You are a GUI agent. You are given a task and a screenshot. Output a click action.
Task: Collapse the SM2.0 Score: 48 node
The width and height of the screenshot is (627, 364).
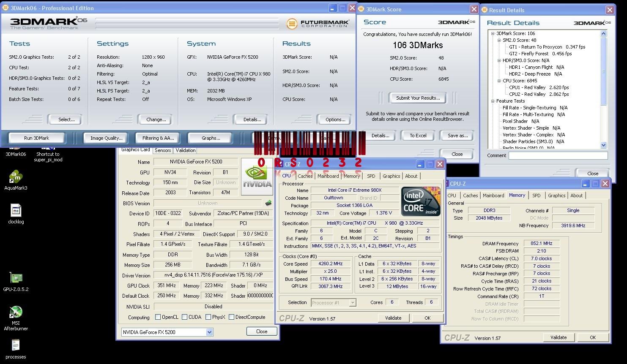point(499,40)
